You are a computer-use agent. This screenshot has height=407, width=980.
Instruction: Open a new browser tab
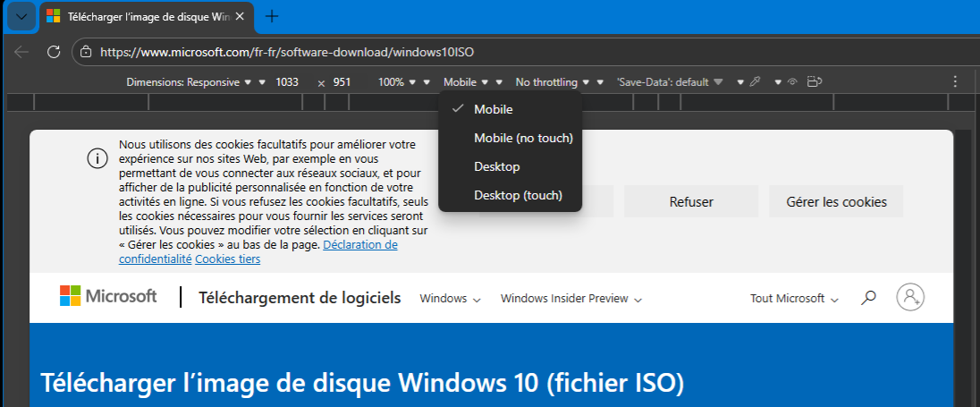(x=271, y=16)
